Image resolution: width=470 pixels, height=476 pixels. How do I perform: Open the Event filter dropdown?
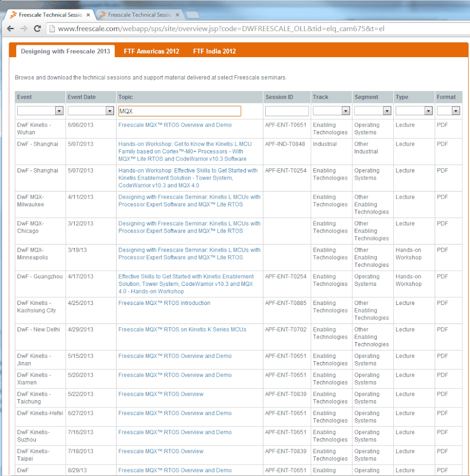pyautogui.click(x=60, y=111)
